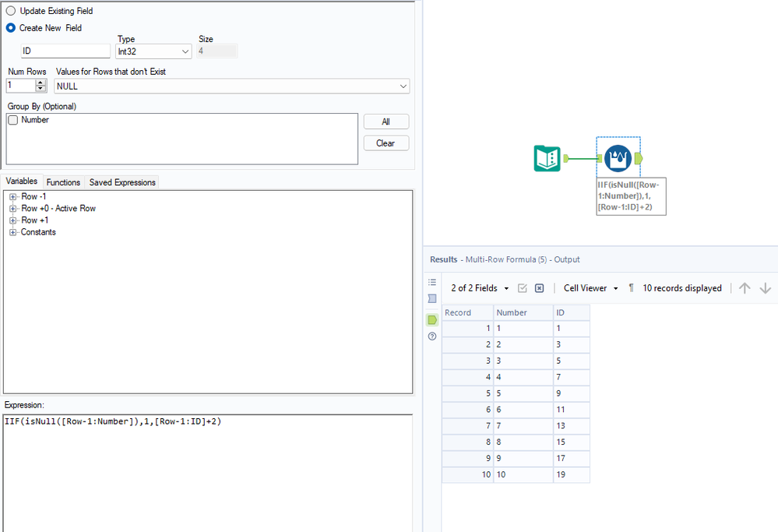Click the new field name input ID

65,51
